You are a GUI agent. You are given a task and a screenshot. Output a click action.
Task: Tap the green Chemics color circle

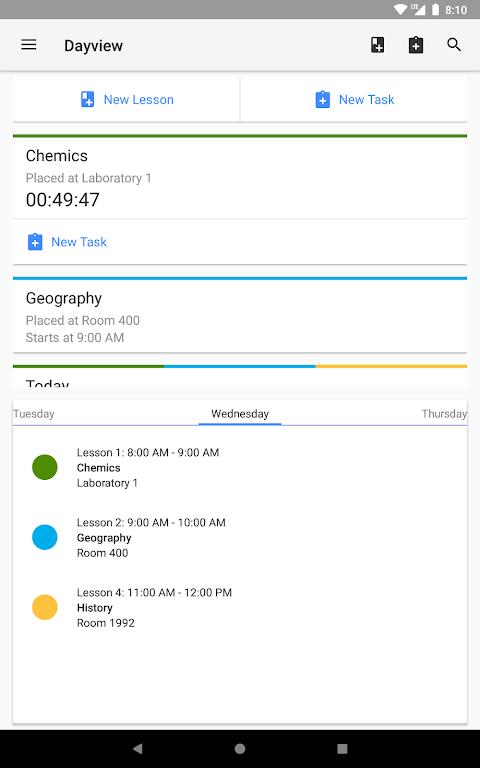(45, 467)
